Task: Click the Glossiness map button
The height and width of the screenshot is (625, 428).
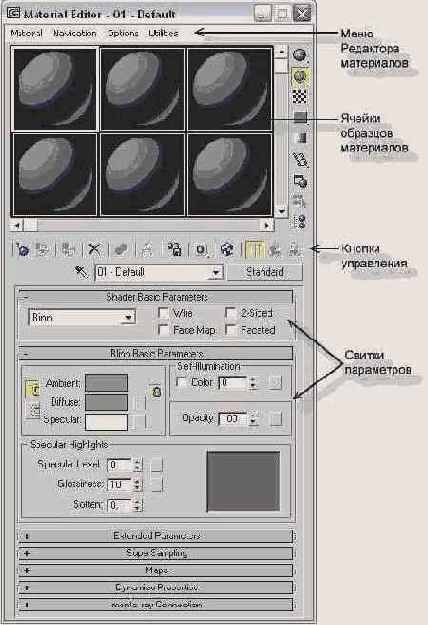Action: (x=157, y=484)
